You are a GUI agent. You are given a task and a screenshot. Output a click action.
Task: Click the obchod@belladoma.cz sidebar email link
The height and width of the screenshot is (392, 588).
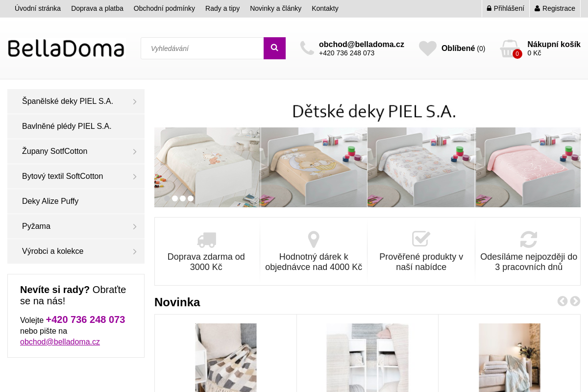[x=60, y=342]
